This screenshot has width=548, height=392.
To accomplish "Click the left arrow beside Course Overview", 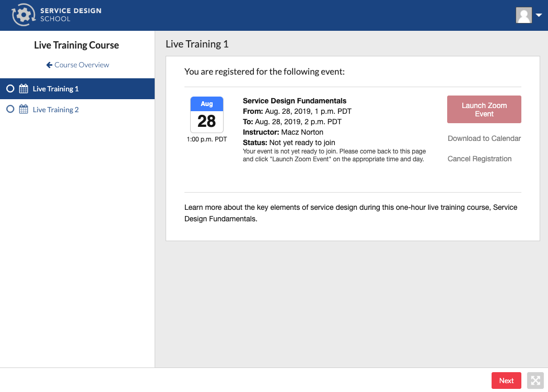I will click(49, 65).
